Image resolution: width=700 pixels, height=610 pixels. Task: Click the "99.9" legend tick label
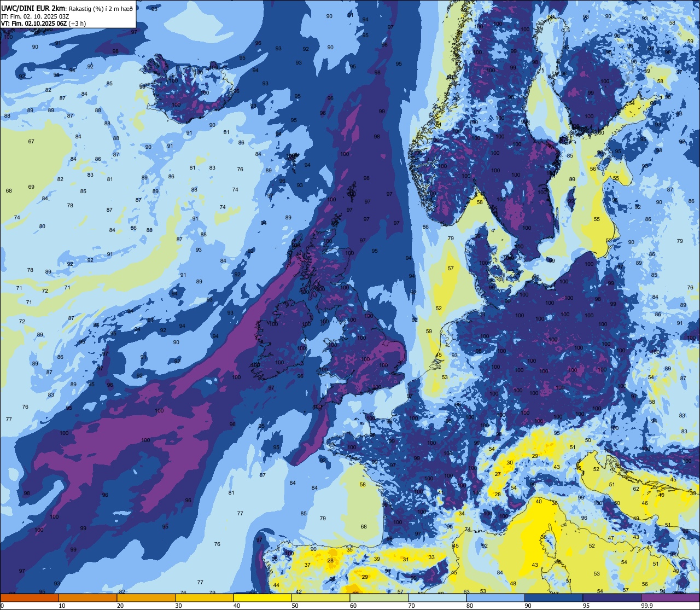coord(647,606)
